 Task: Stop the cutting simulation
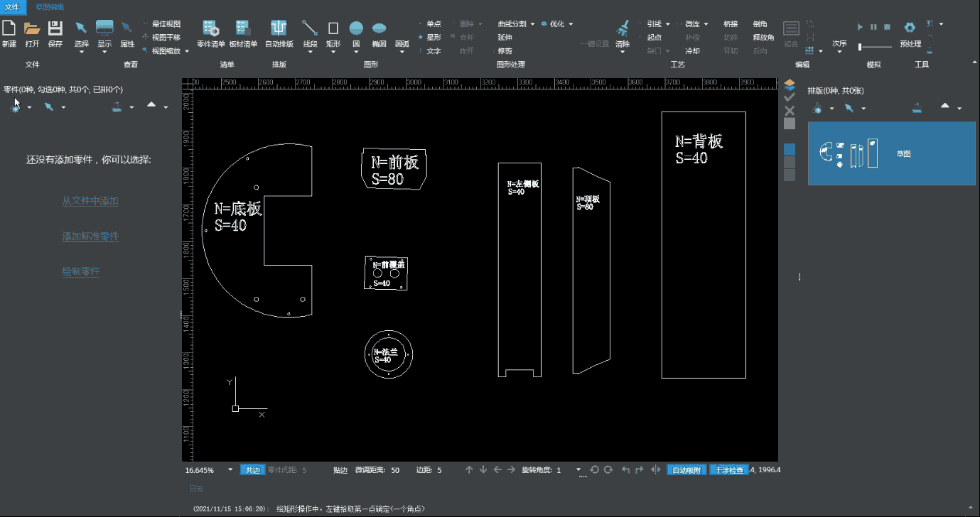887,27
